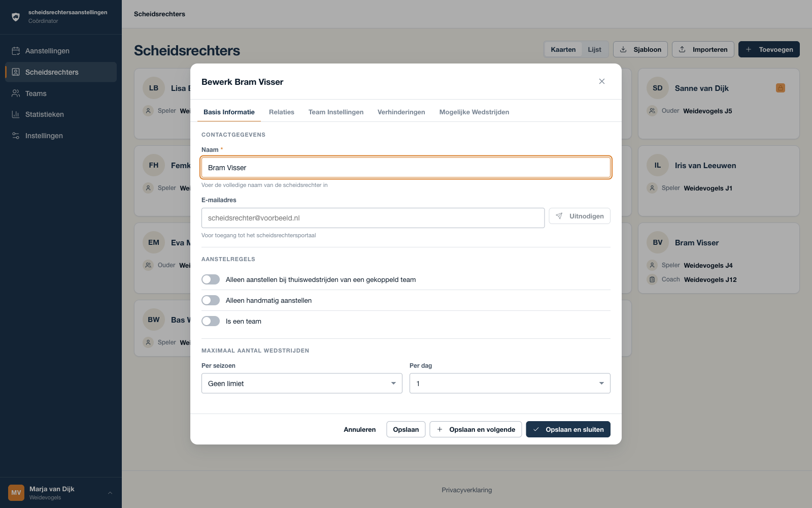The height and width of the screenshot is (508, 812).
Task: Click the paper plane Uitnodigen icon
Action: click(559, 216)
